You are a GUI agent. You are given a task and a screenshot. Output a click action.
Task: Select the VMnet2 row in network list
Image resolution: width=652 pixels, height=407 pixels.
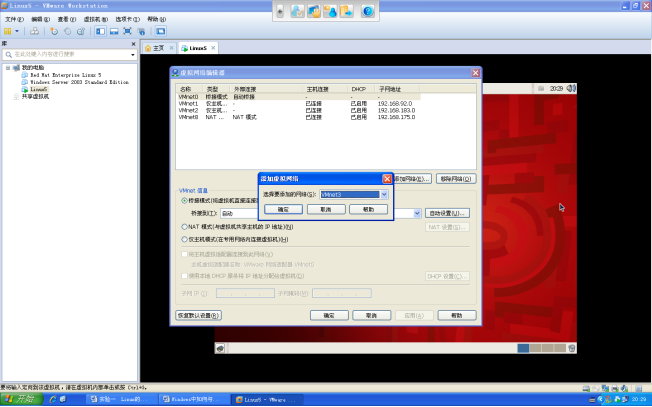[x=299, y=111]
